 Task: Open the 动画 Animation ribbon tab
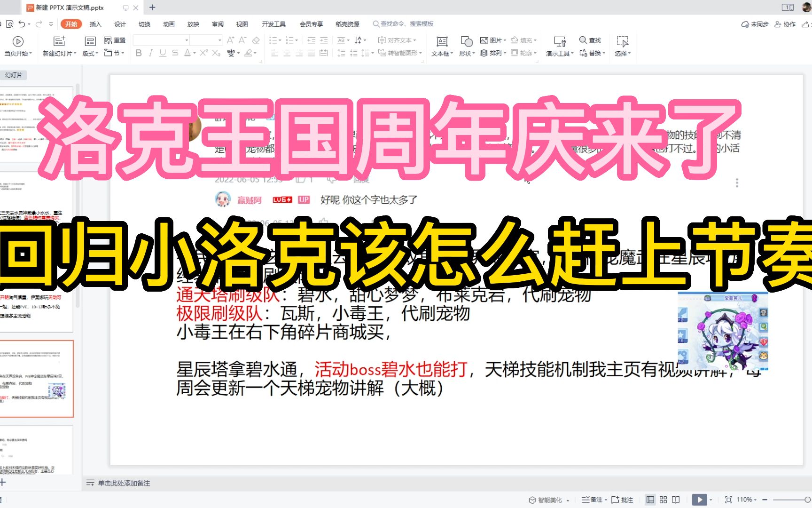click(x=169, y=24)
